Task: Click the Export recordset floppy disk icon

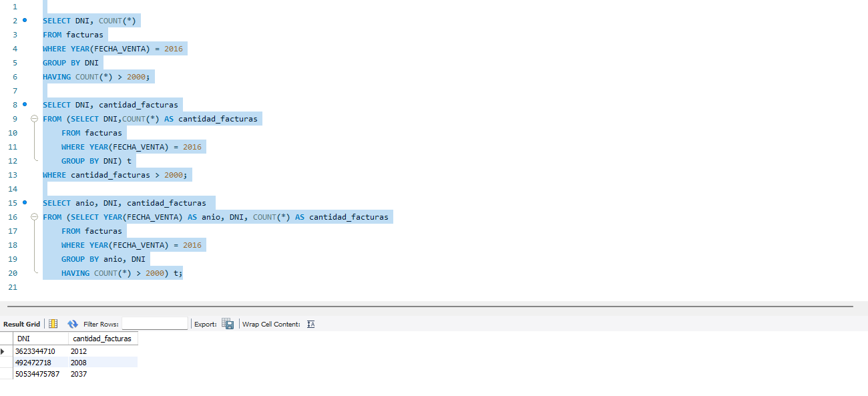Action: point(228,324)
